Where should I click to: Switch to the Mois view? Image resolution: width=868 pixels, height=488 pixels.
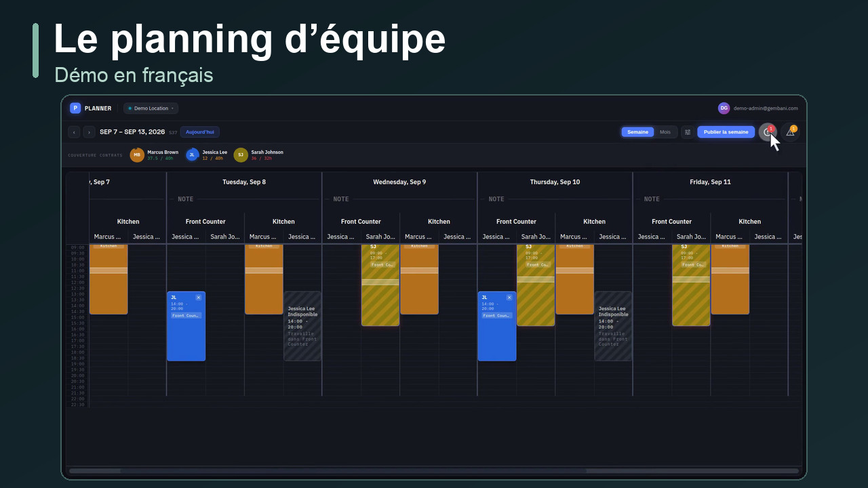click(x=665, y=132)
